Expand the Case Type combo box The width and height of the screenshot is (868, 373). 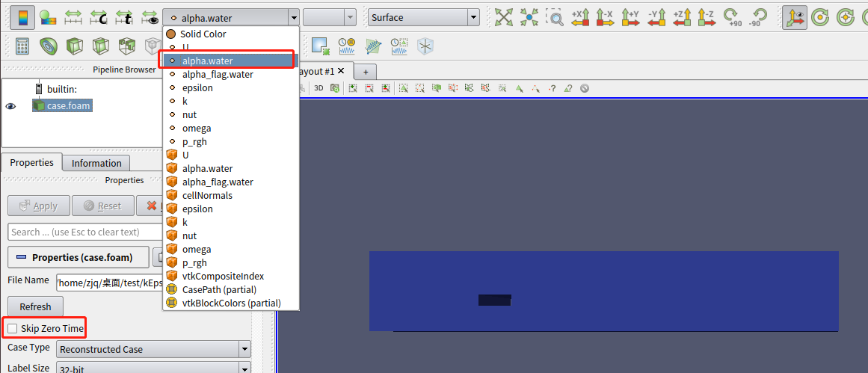click(x=153, y=349)
